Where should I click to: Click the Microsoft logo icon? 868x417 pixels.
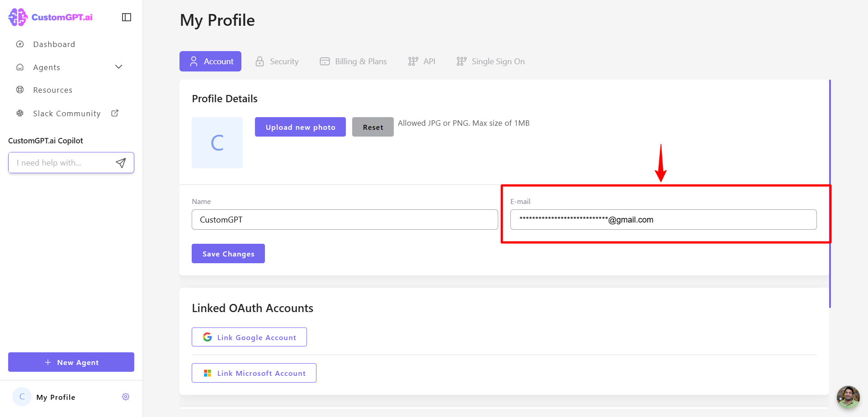pyautogui.click(x=208, y=373)
